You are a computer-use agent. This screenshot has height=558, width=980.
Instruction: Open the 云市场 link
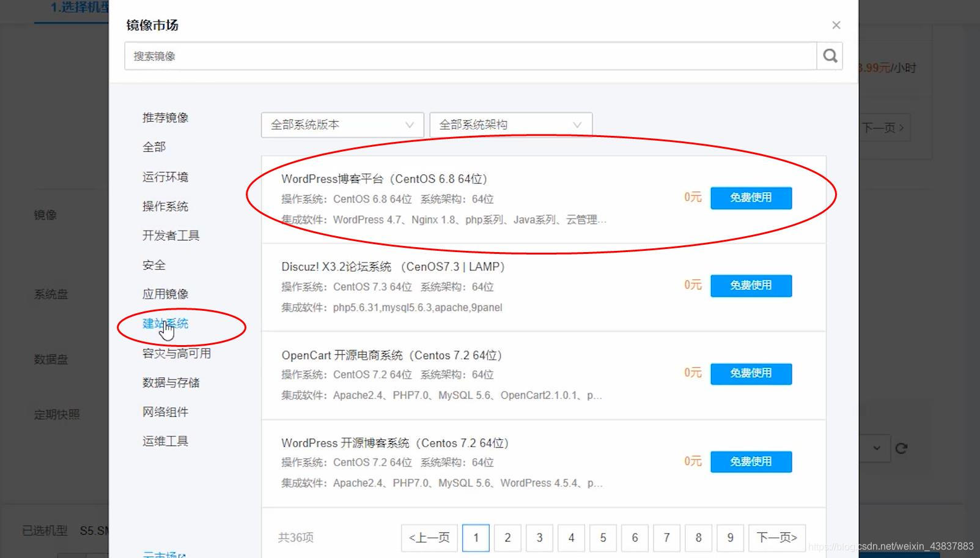pos(164,554)
